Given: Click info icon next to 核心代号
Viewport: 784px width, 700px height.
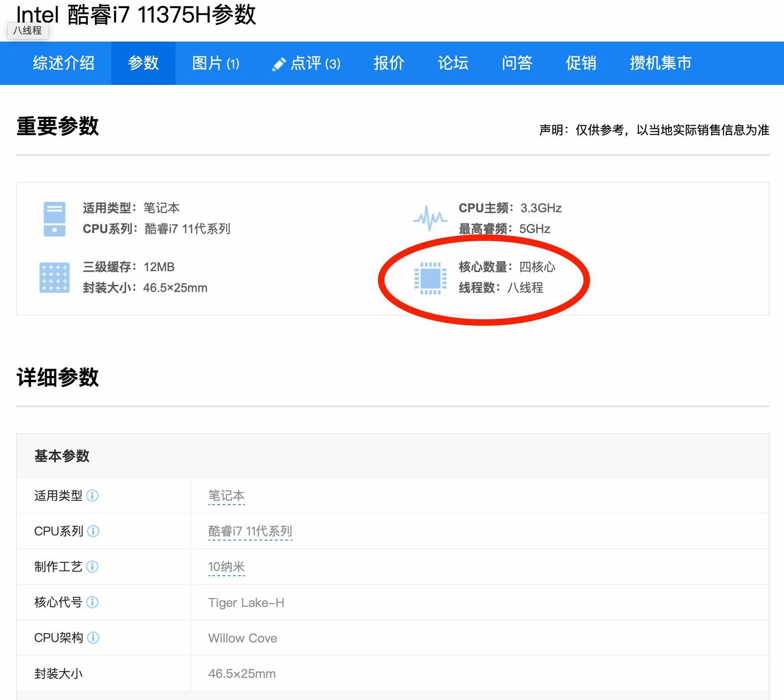Looking at the screenshot, I should tap(92, 602).
